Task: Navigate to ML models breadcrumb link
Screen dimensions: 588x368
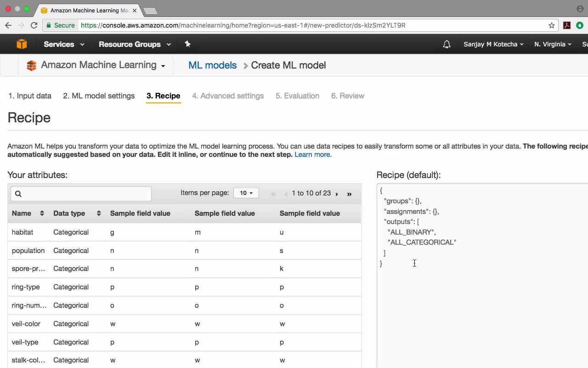Action: tap(212, 65)
